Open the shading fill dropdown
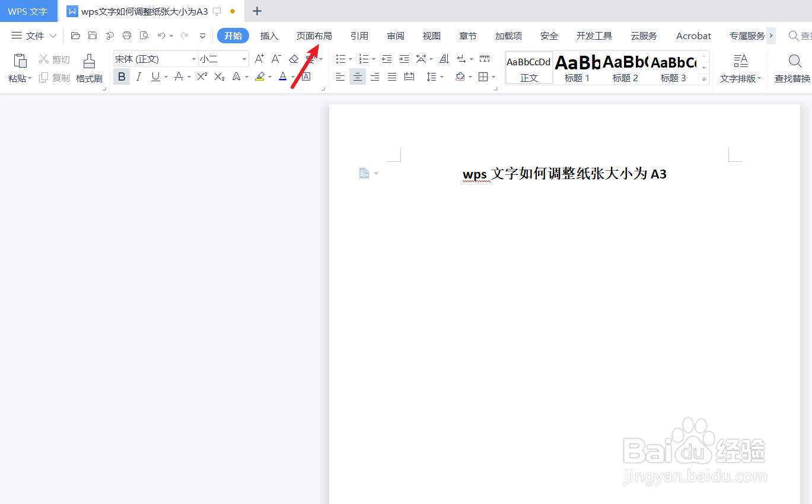The width and height of the screenshot is (812, 504). (470, 77)
